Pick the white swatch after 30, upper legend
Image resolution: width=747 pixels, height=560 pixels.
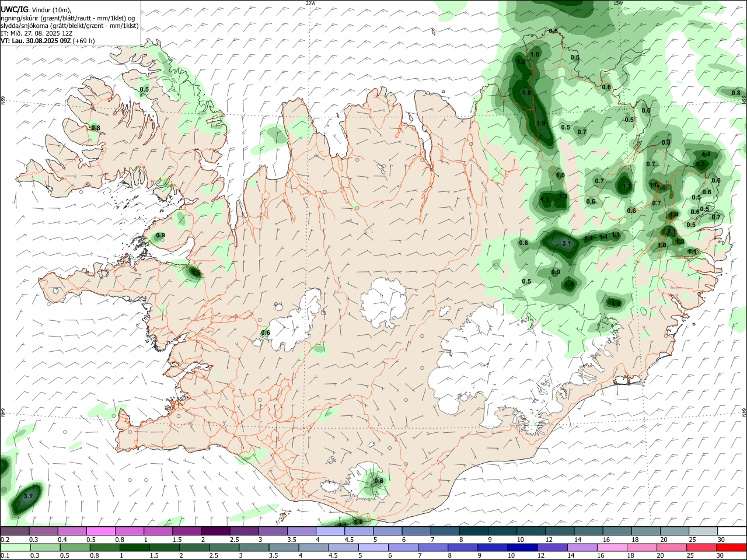click(x=732, y=531)
